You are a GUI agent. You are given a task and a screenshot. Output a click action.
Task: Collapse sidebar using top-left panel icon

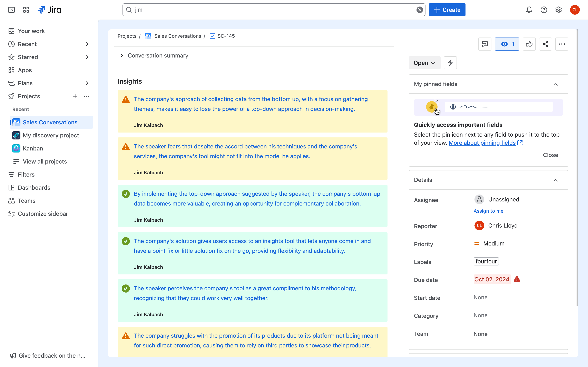(11, 10)
